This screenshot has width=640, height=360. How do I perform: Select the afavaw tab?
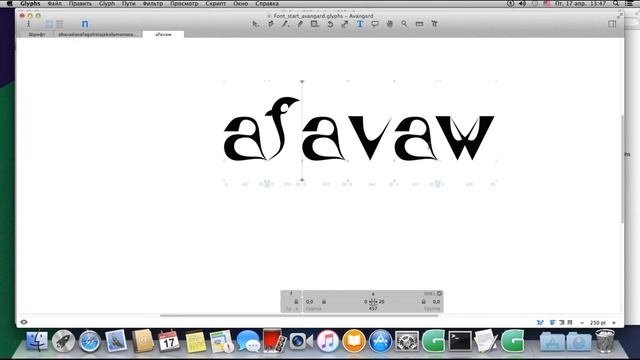[163, 35]
